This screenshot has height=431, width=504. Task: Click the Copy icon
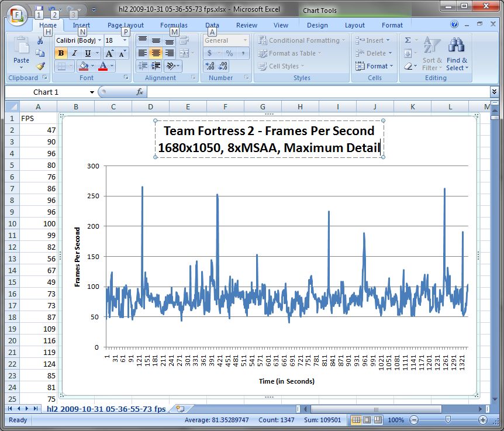pyautogui.click(x=40, y=53)
